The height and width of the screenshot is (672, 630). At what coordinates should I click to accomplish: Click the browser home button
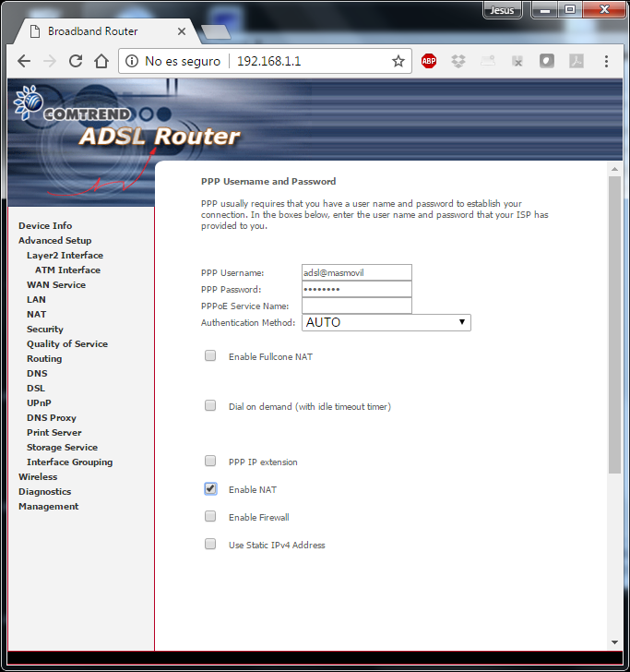101,61
